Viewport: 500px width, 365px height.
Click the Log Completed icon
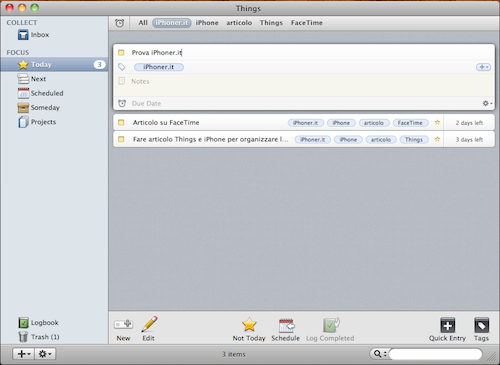coord(331,325)
